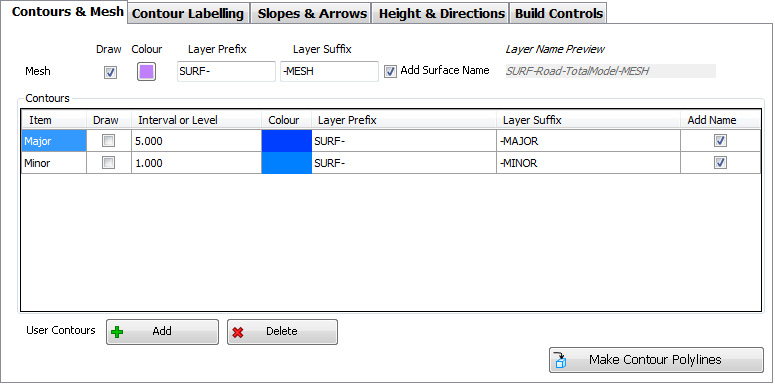Click the Minor contour colour cell

pyautogui.click(x=287, y=163)
